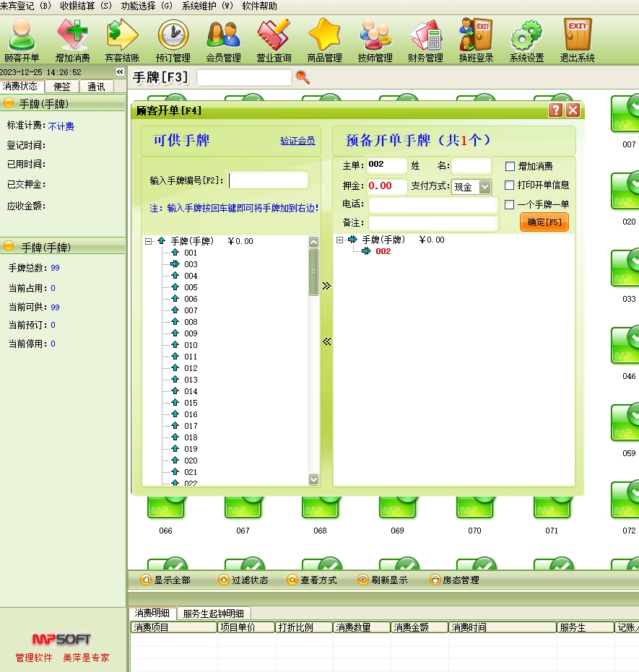Collapse the left sidebar panel arrow
The image size is (639, 672).
pos(120,72)
